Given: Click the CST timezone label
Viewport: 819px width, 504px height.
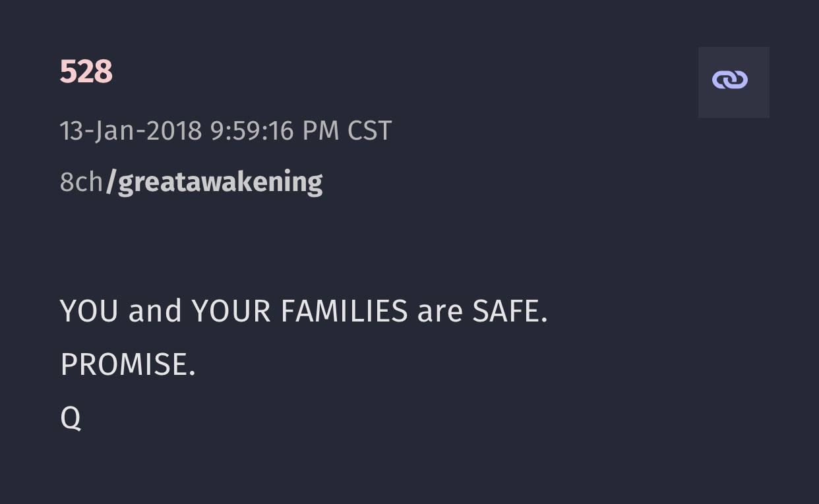Looking at the screenshot, I should (x=369, y=131).
